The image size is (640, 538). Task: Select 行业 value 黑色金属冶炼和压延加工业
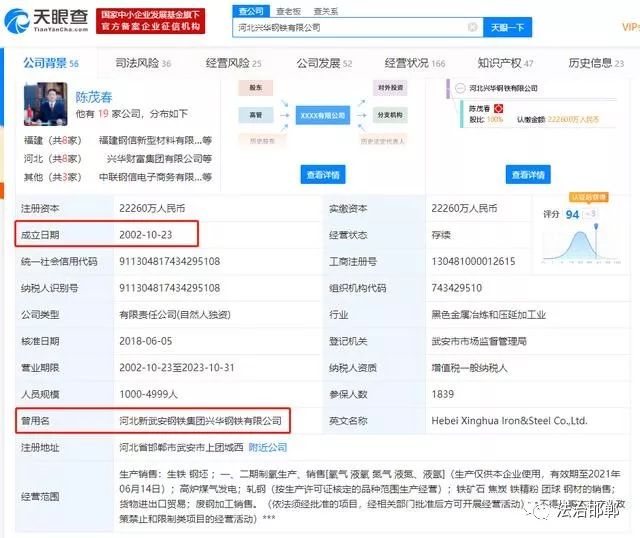(489, 315)
